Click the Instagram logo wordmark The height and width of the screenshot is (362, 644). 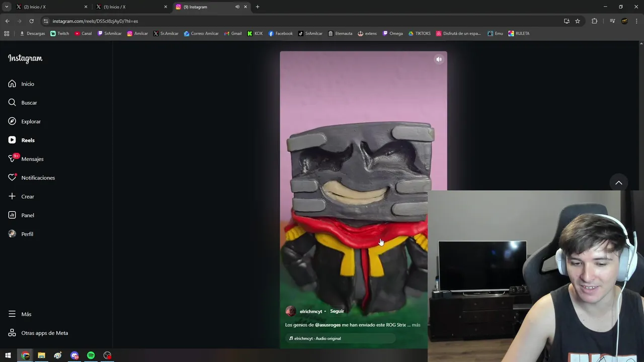[x=25, y=58]
